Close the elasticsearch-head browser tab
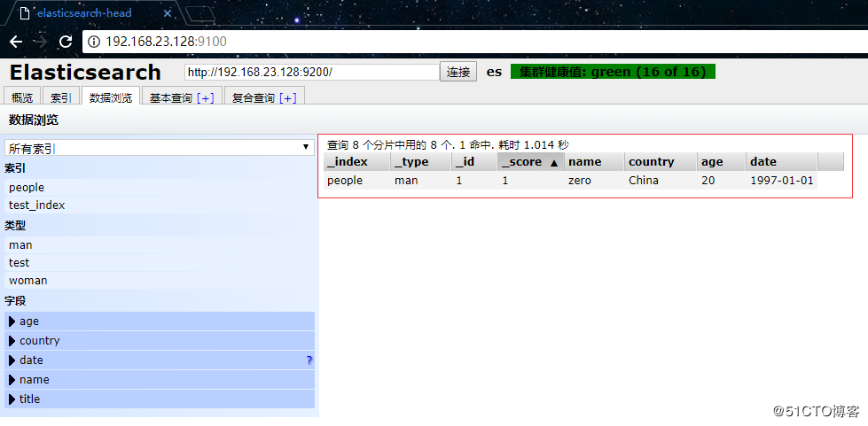868x426 pixels. click(x=168, y=13)
